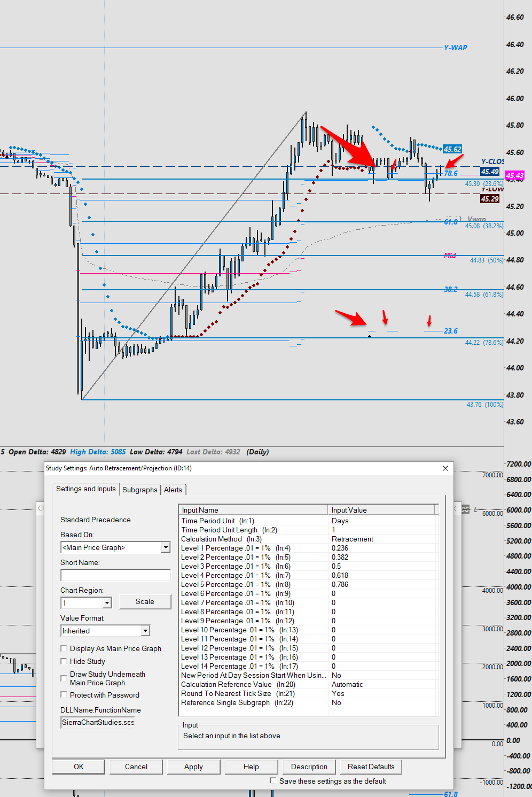This screenshot has width=532, height=797.
Task: Click the 45.49 Y-CLOSE price label
Action: 490,172
